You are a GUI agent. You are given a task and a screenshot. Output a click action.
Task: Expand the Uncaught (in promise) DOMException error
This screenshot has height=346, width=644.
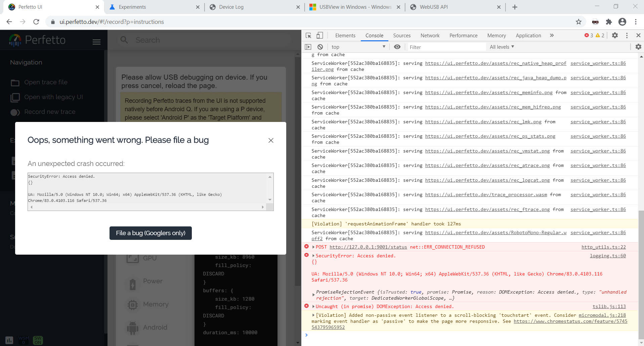point(313,307)
